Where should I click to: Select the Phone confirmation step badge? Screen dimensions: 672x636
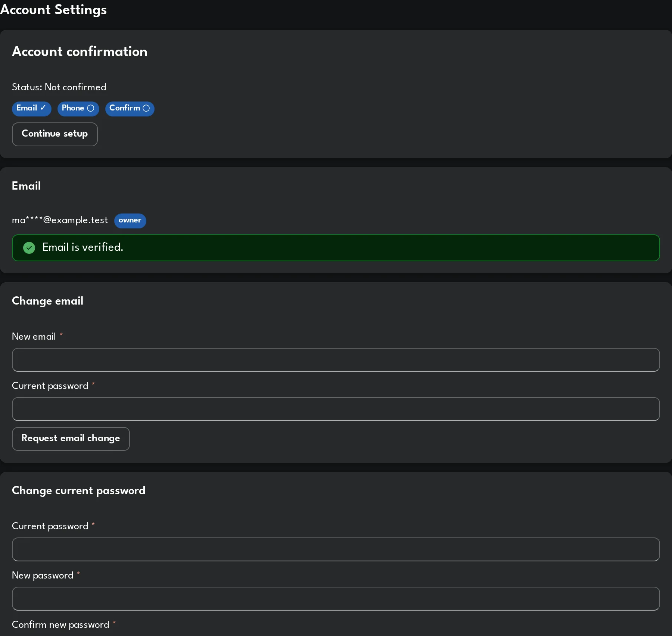[78, 109]
